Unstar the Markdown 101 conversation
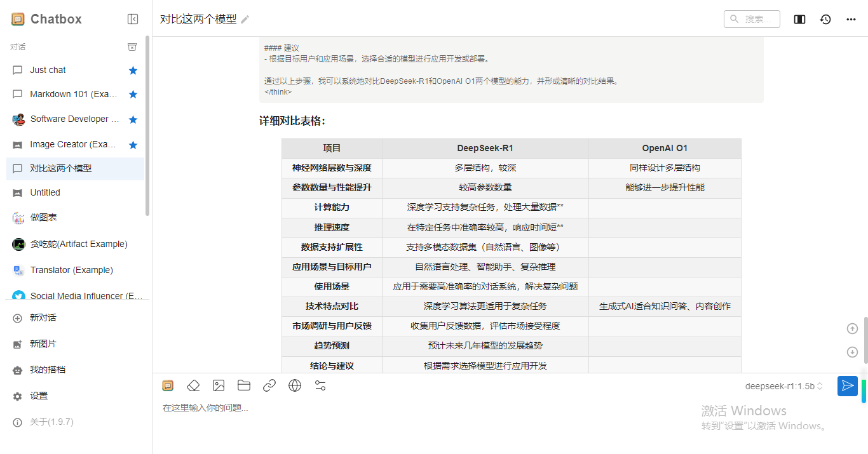 133,95
